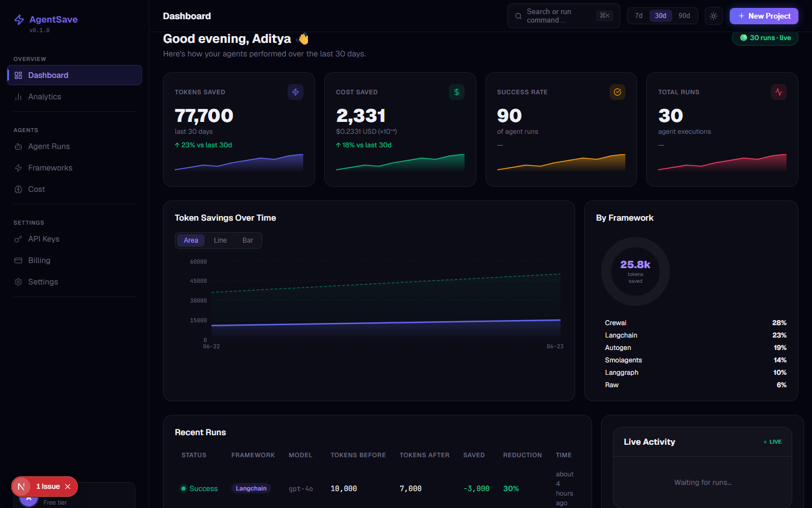Screen dimensions: 812x508
Task: Open Settings from the sidebar
Action: tap(74, 282)
